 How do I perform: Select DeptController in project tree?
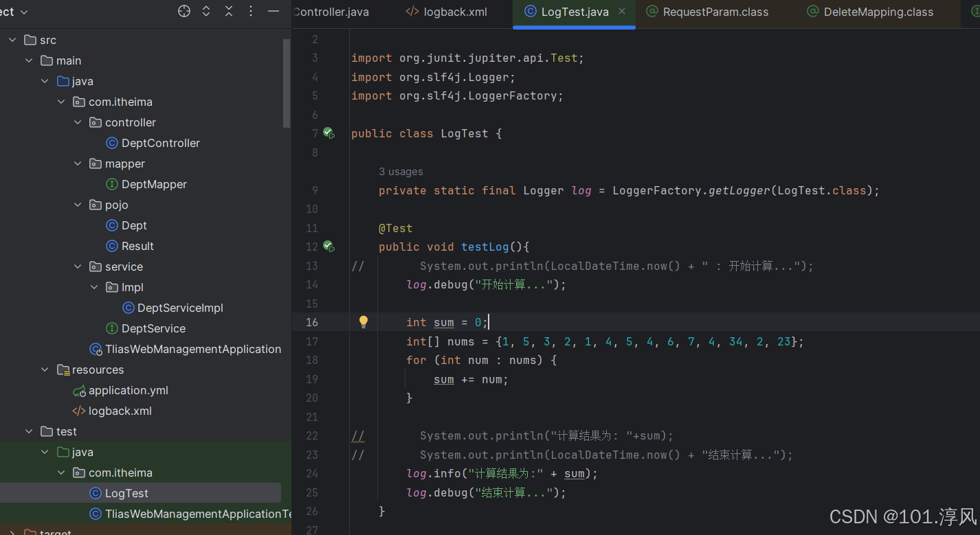pyautogui.click(x=161, y=143)
